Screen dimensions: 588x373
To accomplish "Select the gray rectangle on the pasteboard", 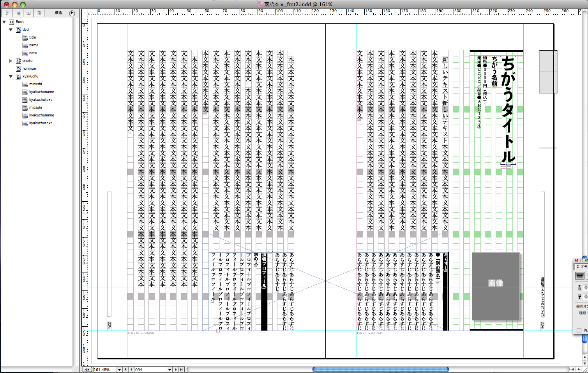I will click(x=548, y=72).
